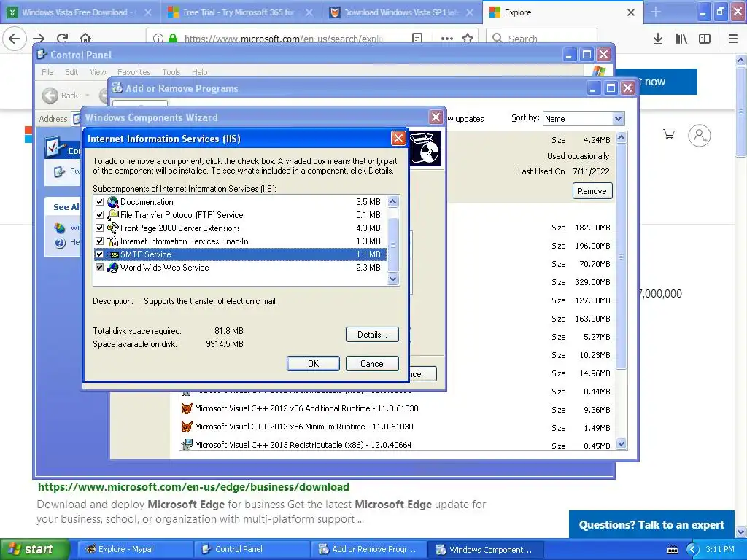Open the browser hamburger menu

[732, 39]
